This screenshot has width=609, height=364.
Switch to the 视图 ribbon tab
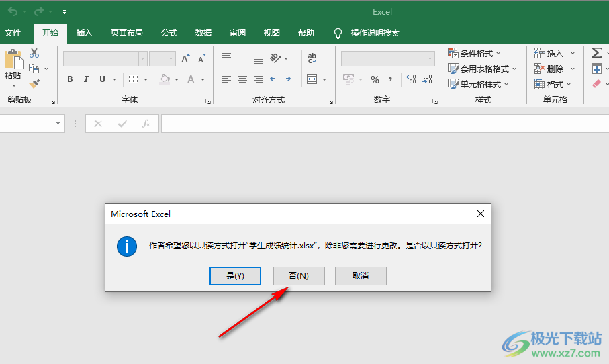(x=272, y=33)
